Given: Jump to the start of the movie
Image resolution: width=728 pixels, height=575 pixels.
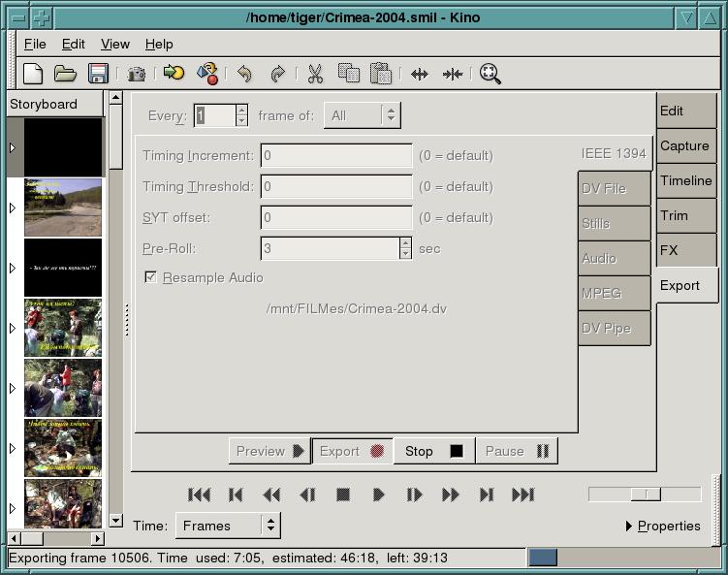Looking at the screenshot, I should (x=199, y=495).
